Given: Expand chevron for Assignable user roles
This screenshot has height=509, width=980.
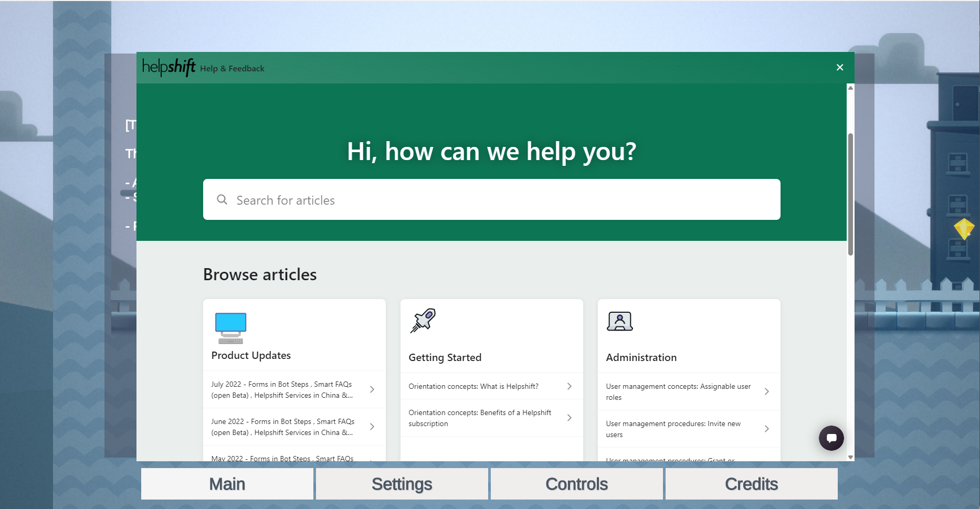Looking at the screenshot, I should pos(767,391).
